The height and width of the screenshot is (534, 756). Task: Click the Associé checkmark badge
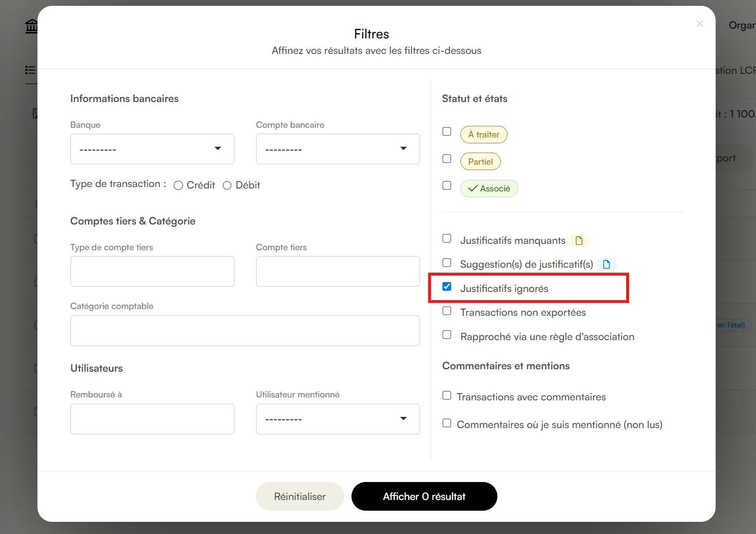pos(489,189)
